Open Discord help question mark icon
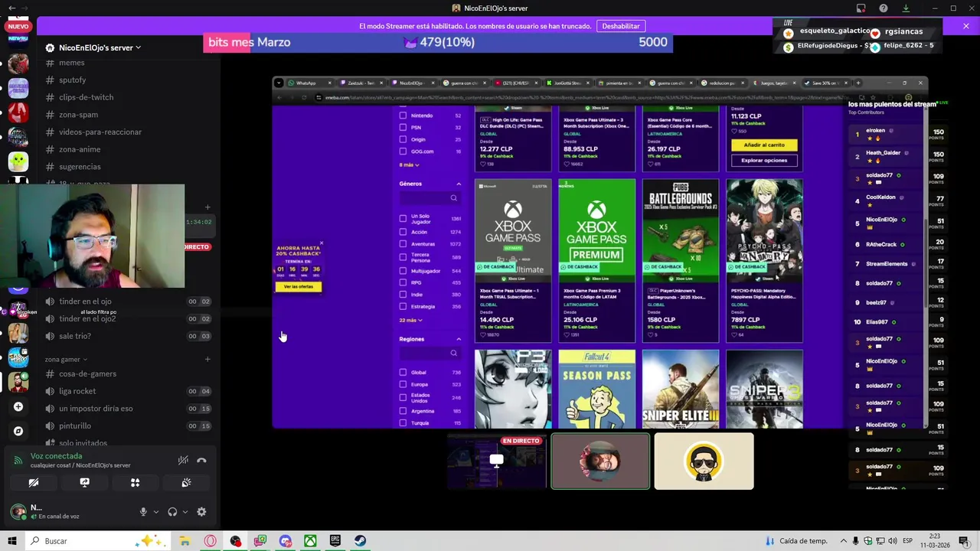Screen dimensions: 980x551 tap(884, 8)
